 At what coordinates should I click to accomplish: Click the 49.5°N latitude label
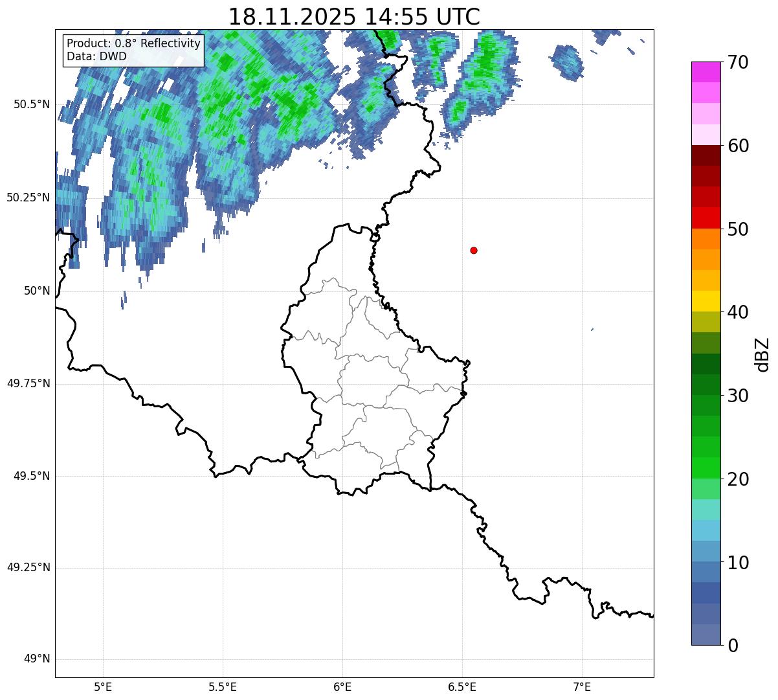(x=32, y=476)
